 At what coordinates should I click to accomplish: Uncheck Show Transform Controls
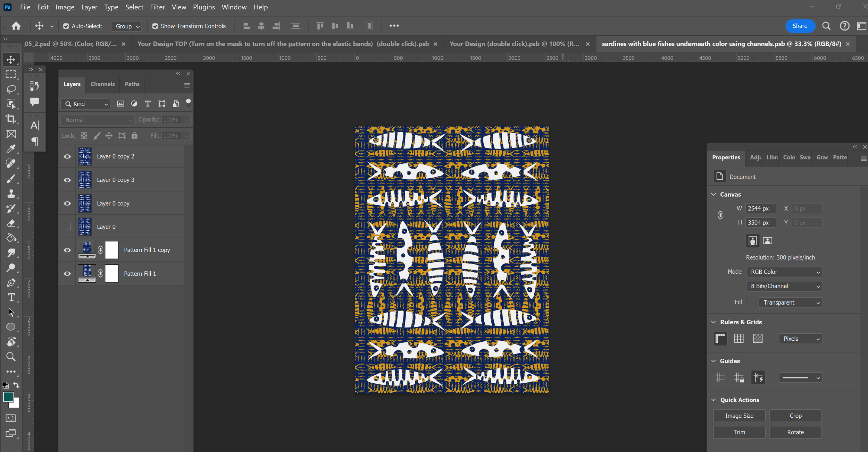[x=155, y=26]
